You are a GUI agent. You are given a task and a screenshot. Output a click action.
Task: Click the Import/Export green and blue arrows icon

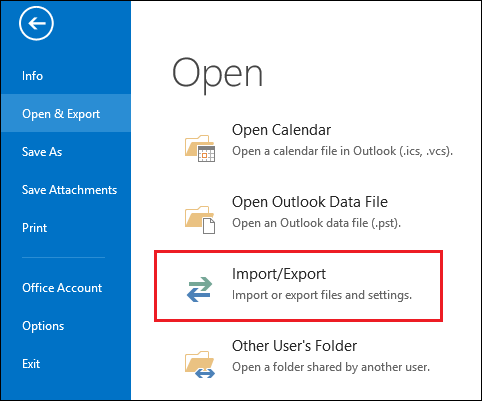click(199, 289)
